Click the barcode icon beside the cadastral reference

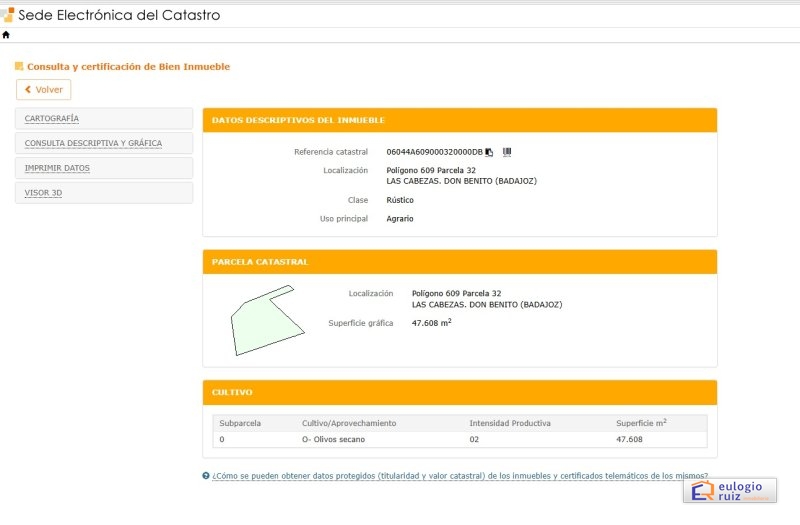pos(507,152)
